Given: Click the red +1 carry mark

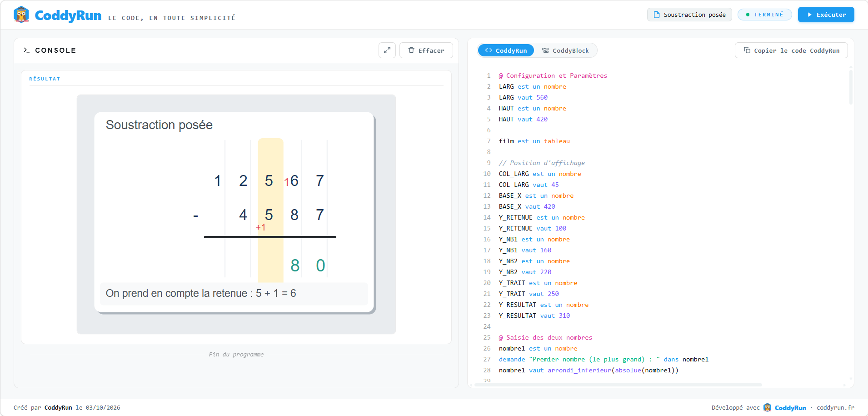Looking at the screenshot, I should (260, 227).
